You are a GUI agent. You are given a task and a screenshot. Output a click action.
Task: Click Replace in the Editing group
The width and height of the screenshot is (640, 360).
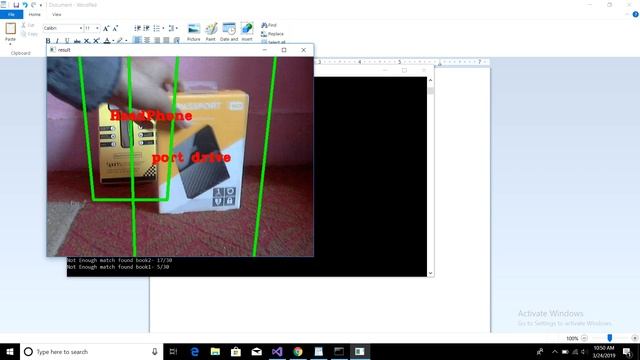click(272, 34)
